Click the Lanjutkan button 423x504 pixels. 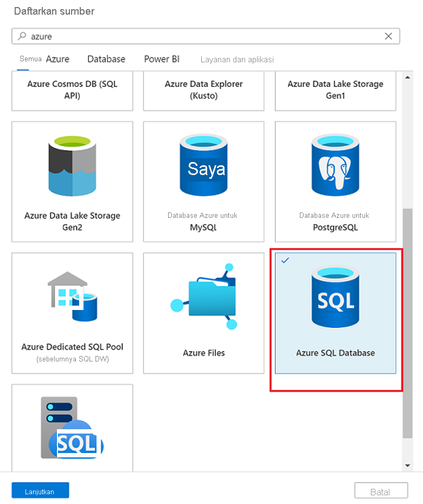point(40,490)
